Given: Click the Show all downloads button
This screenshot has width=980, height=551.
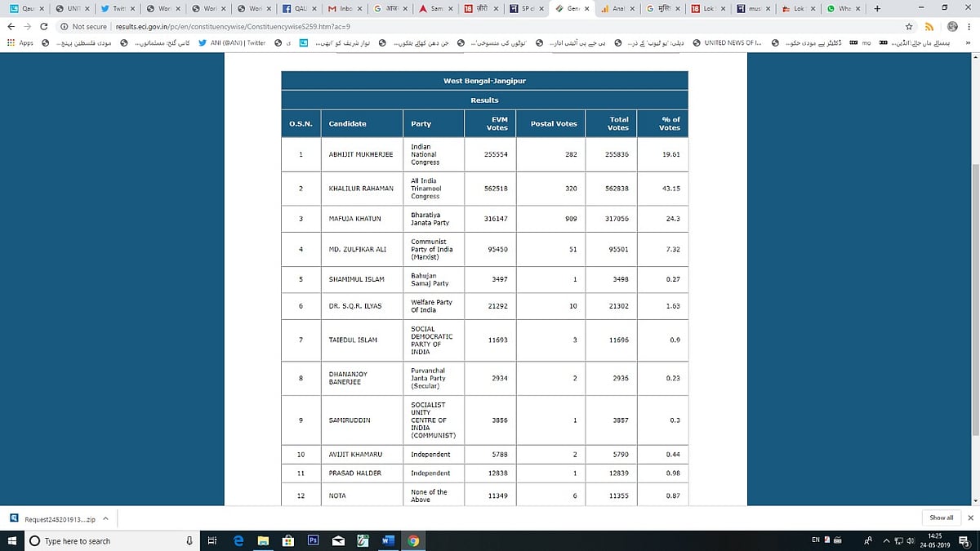Looking at the screenshot, I should coord(942,518).
